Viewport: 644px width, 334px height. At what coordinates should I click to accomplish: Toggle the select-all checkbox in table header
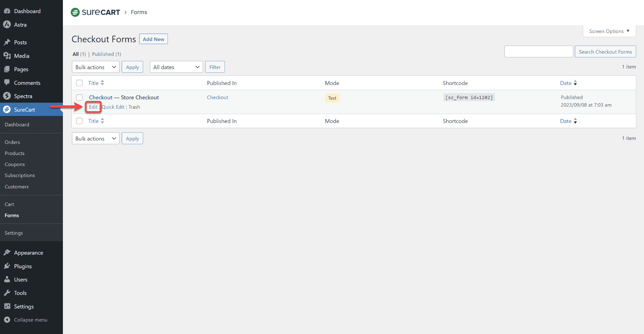(x=80, y=83)
